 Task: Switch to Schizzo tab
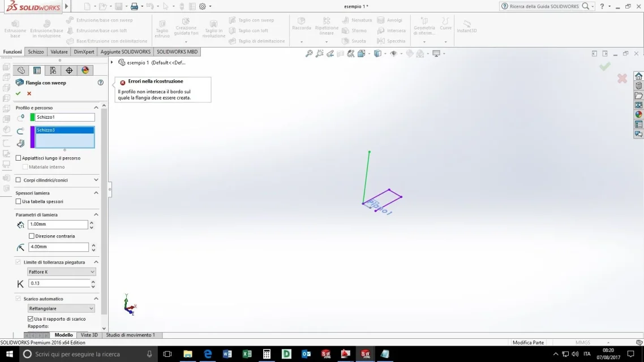36,51
